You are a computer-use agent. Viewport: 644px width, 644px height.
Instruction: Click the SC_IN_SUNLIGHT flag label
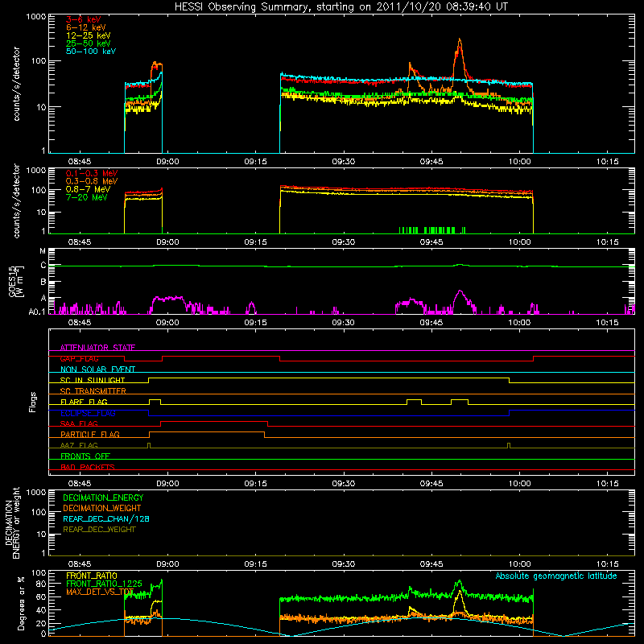(x=93, y=380)
